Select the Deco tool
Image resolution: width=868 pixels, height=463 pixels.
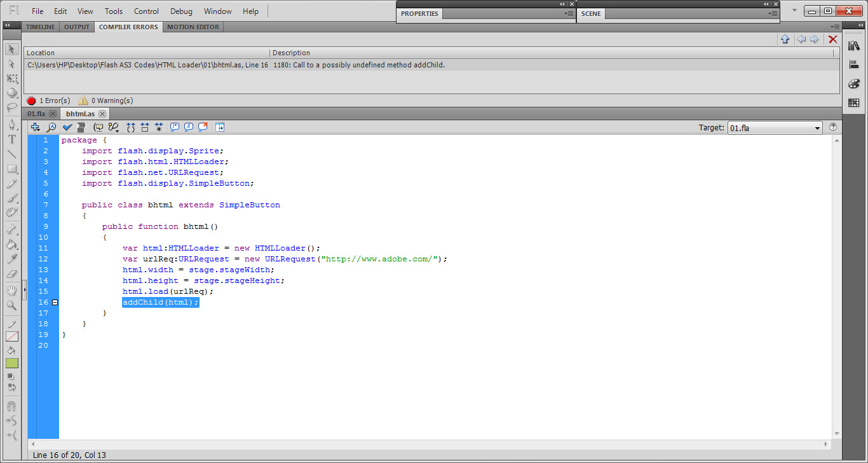pos(11,213)
